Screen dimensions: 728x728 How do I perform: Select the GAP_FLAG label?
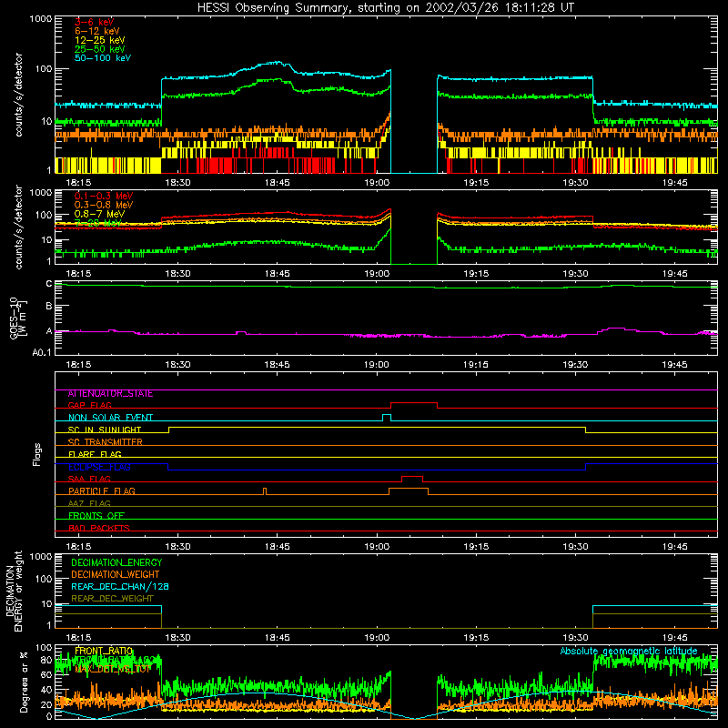[x=89, y=405]
